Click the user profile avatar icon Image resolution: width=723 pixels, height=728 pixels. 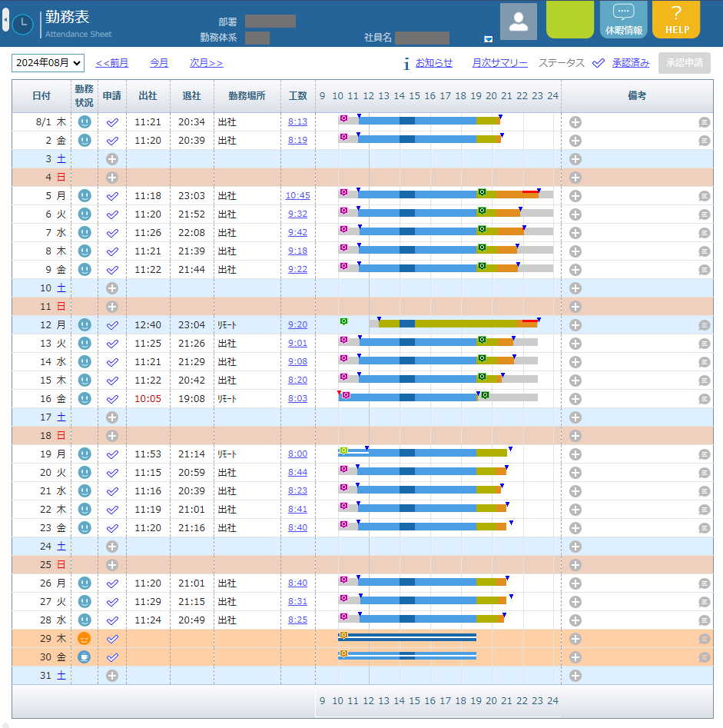pyautogui.click(x=519, y=21)
